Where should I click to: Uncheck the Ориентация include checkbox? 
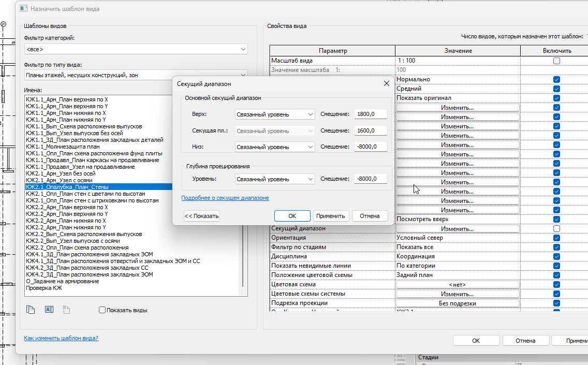pos(556,238)
